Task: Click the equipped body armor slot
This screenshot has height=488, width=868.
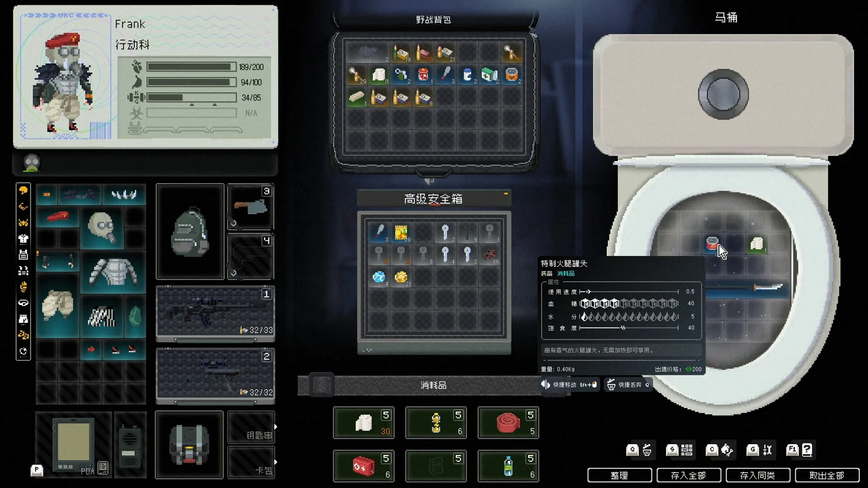Action: (x=113, y=272)
